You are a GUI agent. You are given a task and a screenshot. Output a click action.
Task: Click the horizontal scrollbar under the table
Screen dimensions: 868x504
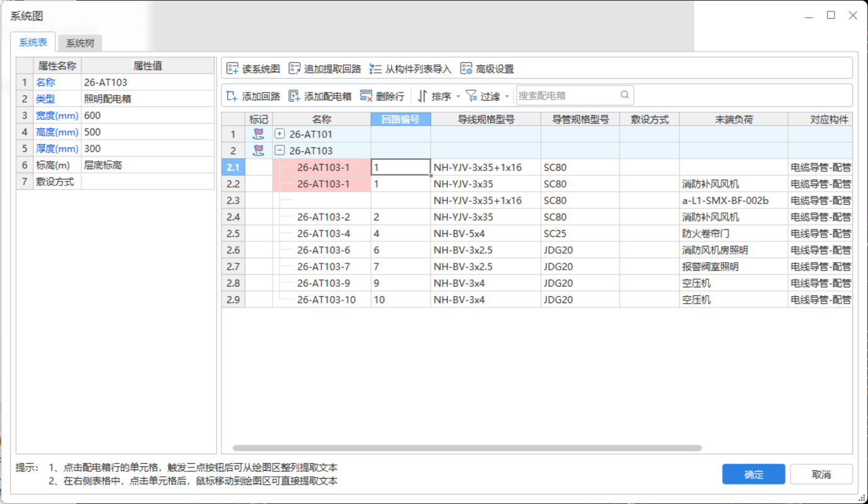tap(467, 448)
